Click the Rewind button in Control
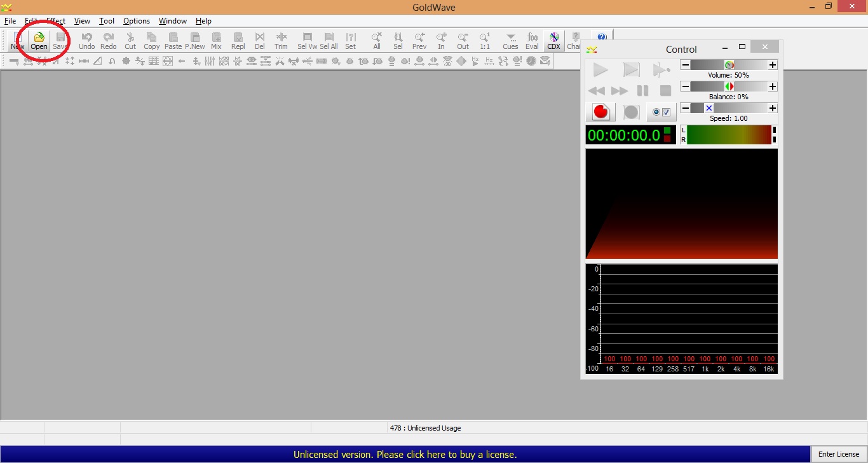 (597, 91)
